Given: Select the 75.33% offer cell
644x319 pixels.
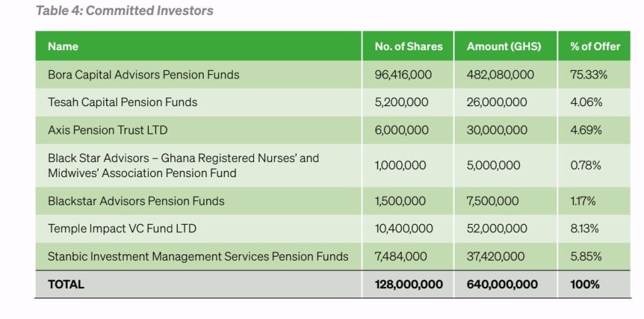Looking at the screenshot, I should [589, 75].
